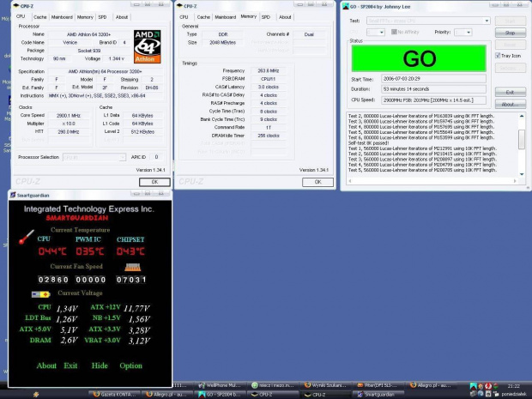This screenshot has width=532, height=399.
Task: Switch to About tab in CPU-Z processor window
Action: click(x=122, y=17)
